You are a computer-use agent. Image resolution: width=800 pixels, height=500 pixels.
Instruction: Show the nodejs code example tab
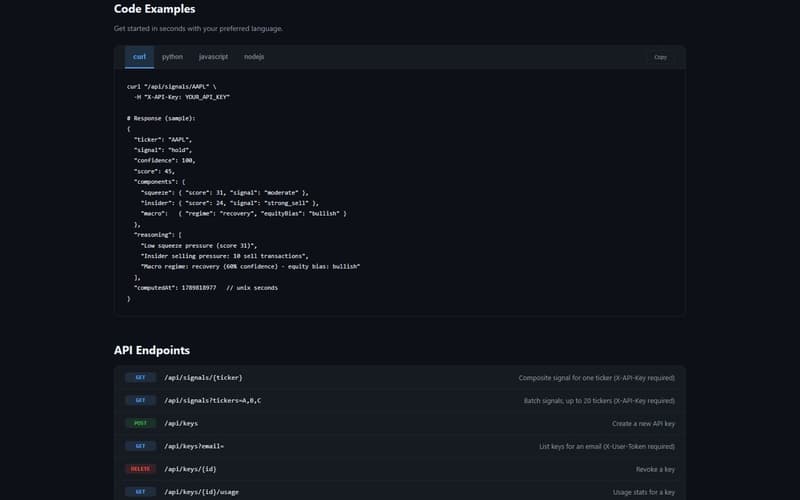(254, 57)
